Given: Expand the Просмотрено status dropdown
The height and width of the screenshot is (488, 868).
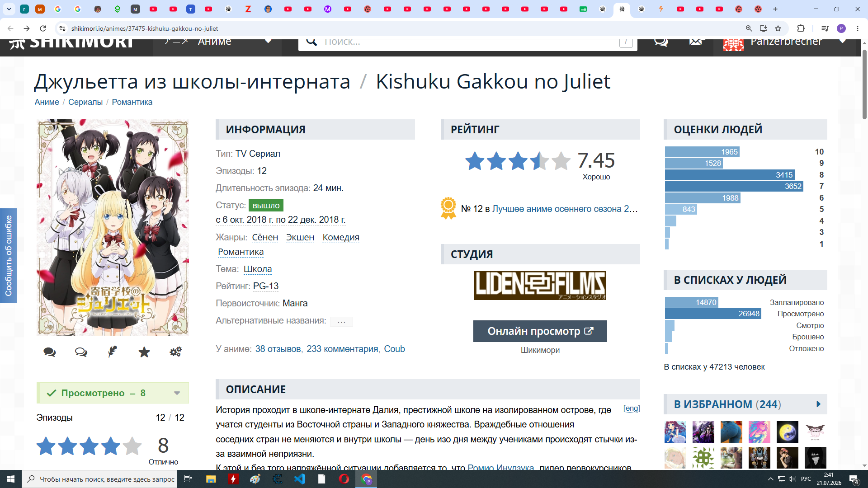Looking at the screenshot, I should tap(177, 393).
